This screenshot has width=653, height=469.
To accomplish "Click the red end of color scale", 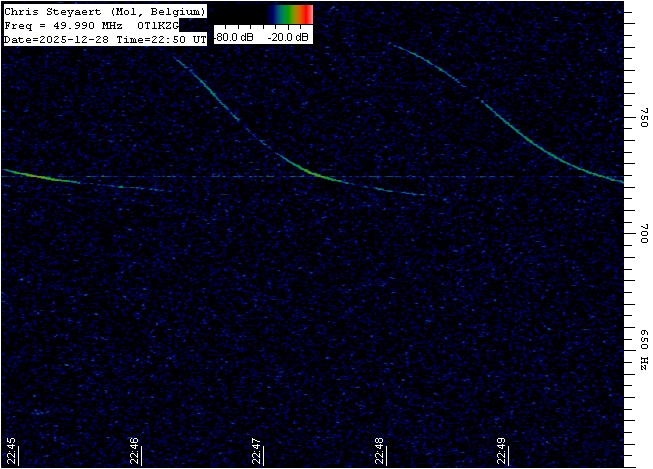I will (308, 13).
